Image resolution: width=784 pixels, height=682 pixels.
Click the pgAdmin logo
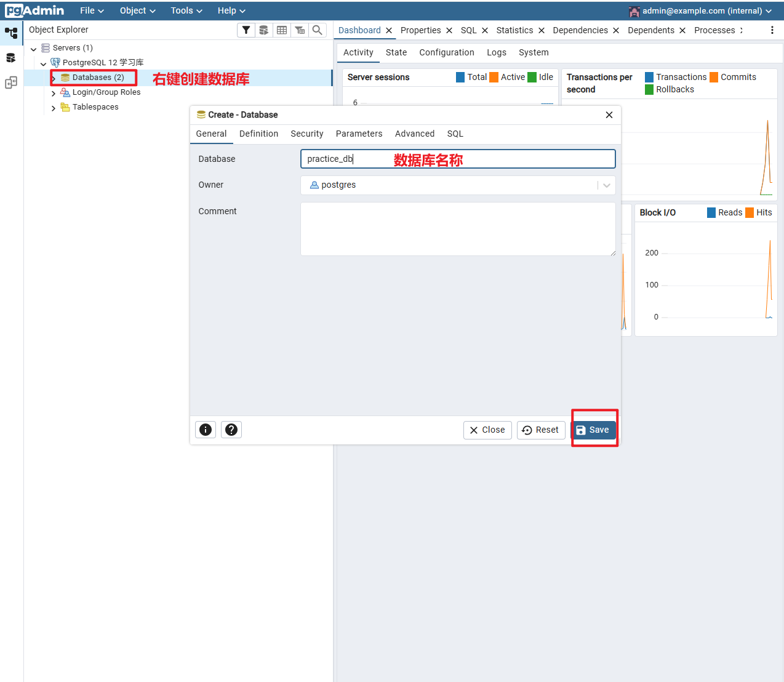tap(34, 10)
